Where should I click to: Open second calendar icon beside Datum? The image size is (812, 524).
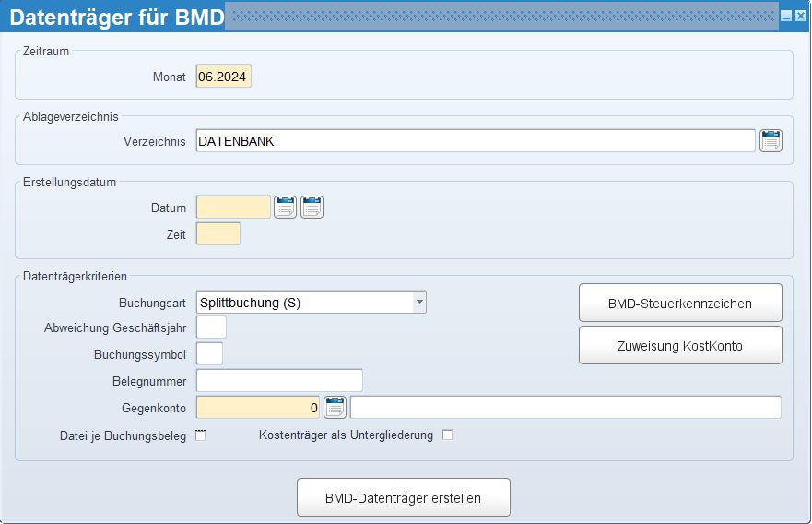[312, 208]
